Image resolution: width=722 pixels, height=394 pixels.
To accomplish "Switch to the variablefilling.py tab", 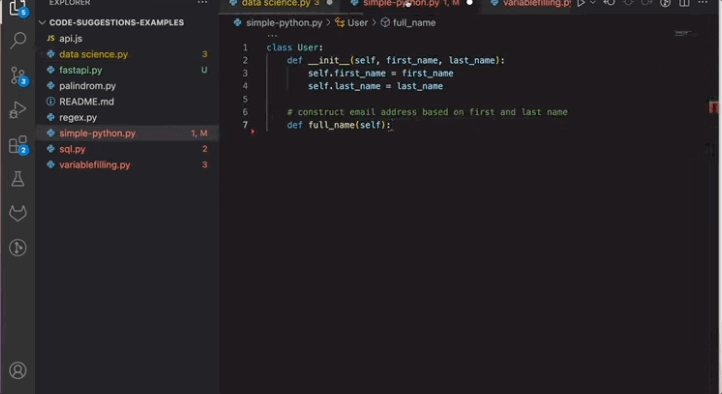I will [x=531, y=3].
